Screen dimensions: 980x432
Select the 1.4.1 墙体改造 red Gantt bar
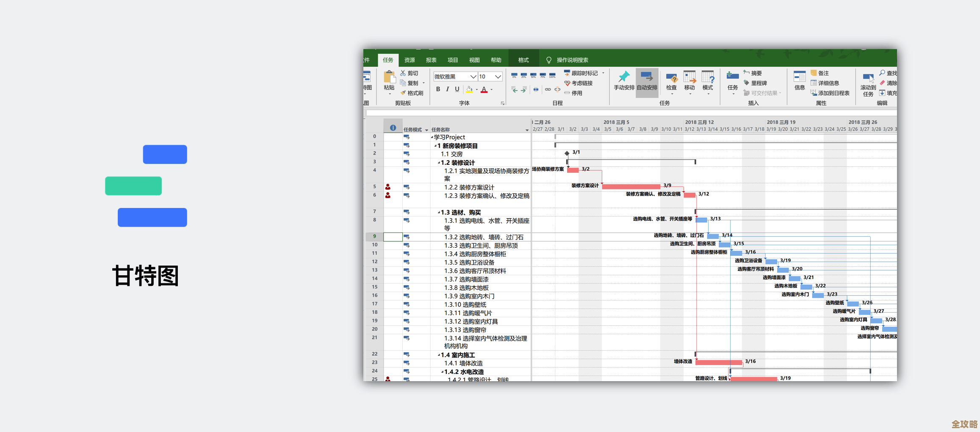[x=718, y=362]
